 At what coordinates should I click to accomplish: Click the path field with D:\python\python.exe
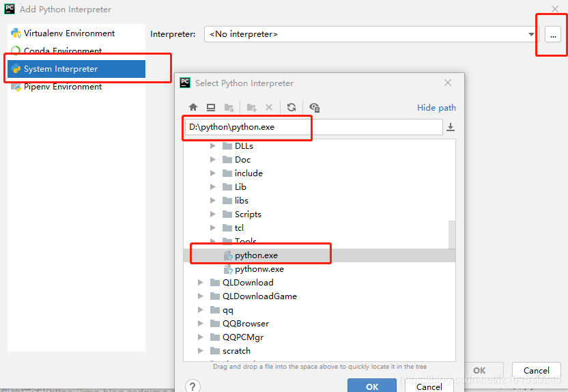(x=314, y=127)
